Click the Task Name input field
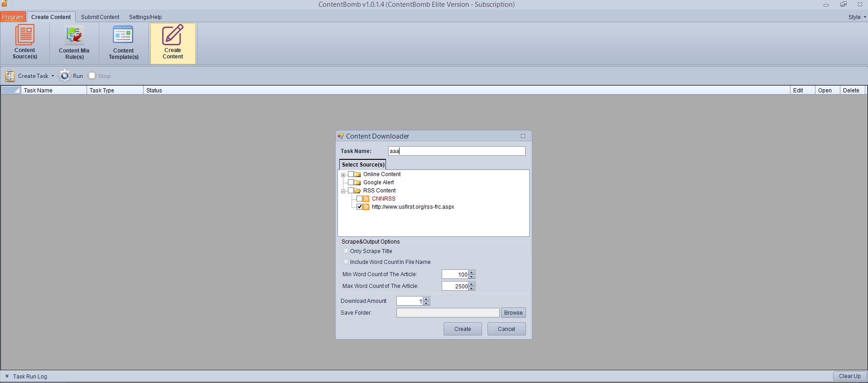 coord(456,151)
